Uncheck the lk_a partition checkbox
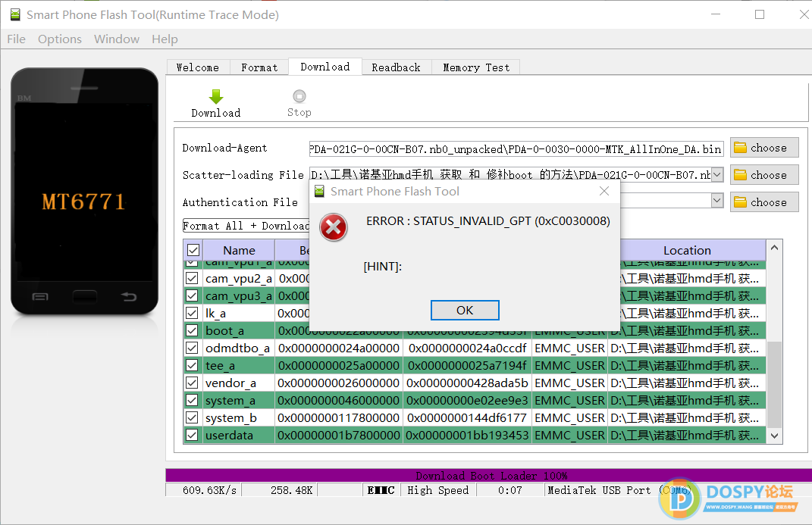The width and height of the screenshot is (812, 525). pos(192,313)
